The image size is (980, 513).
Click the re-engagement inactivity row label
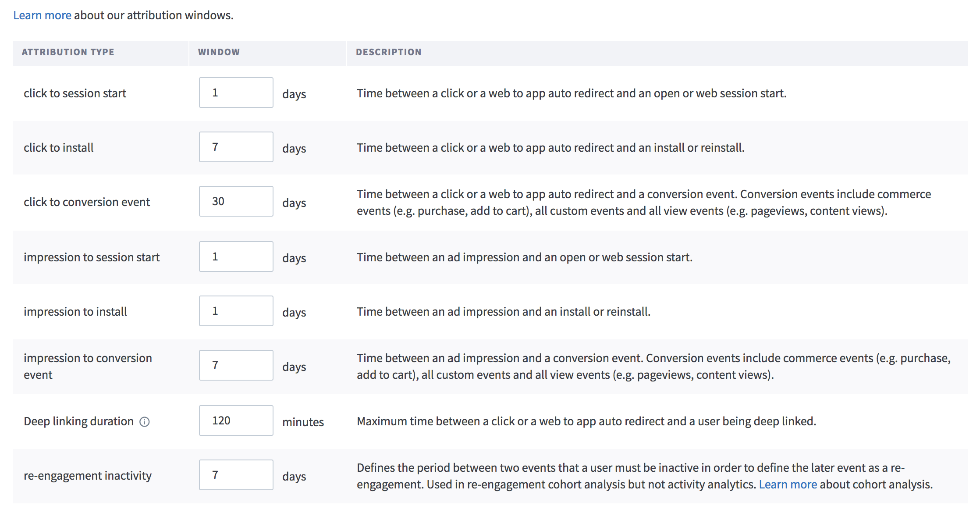point(88,476)
